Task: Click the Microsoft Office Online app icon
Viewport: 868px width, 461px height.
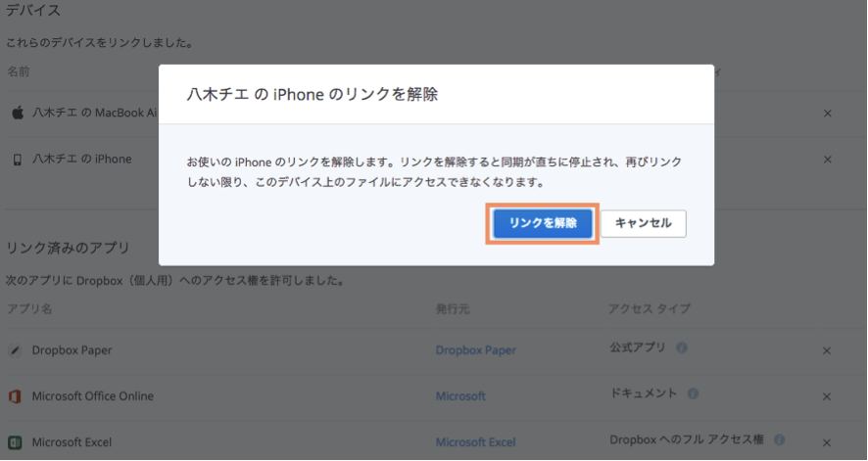Action: 15,396
